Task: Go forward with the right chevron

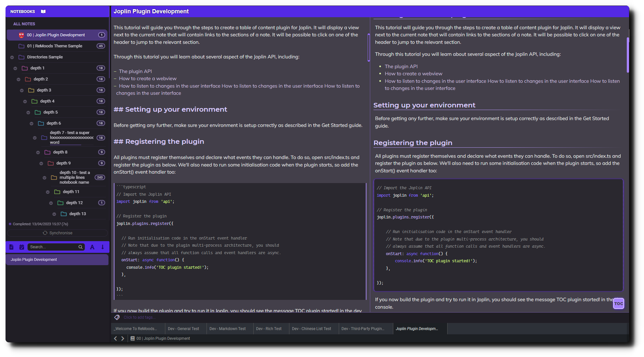Action: [x=123, y=339]
